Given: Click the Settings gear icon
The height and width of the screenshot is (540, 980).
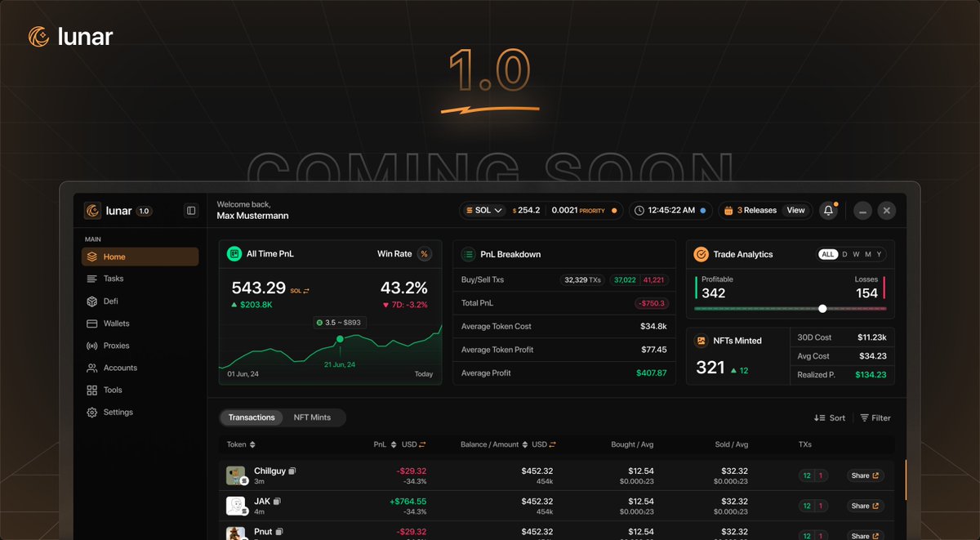Looking at the screenshot, I should (x=91, y=413).
